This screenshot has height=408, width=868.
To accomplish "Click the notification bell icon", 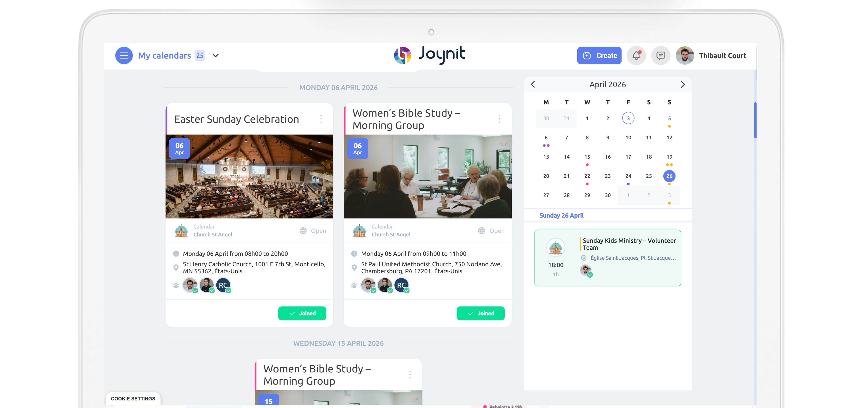I will tap(636, 56).
